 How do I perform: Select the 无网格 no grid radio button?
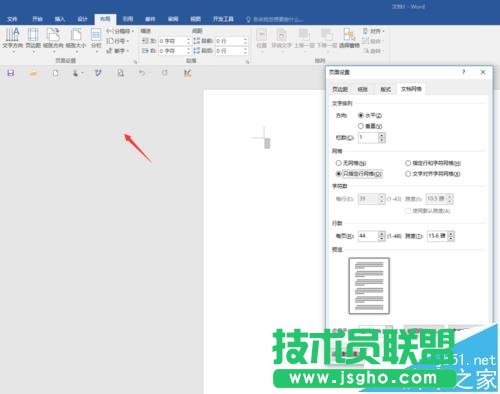(339, 163)
